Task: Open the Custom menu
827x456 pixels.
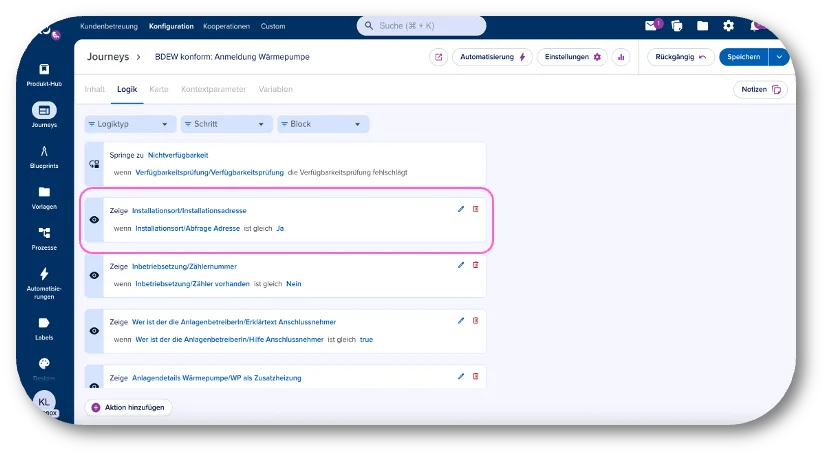Action: [273, 26]
